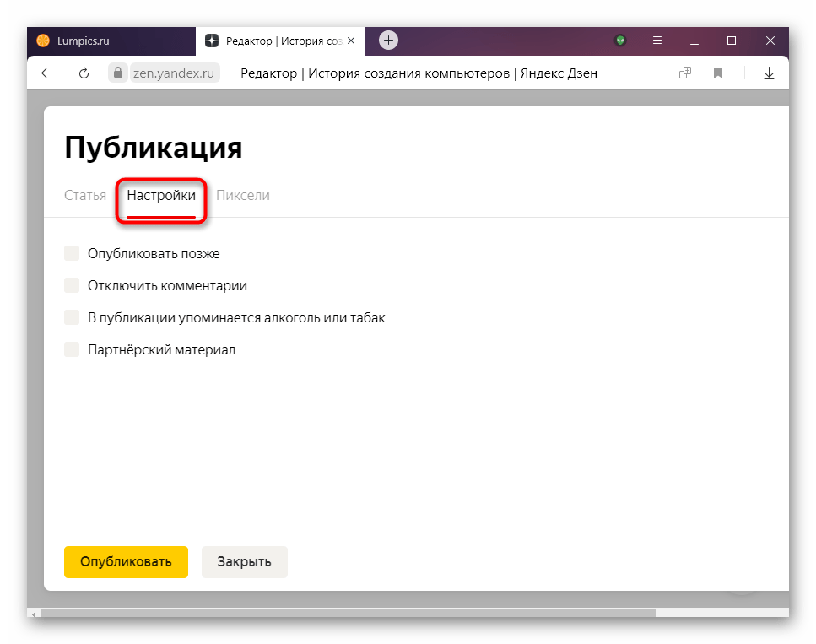
Task: Switch to the Пиксели tab
Action: (x=243, y=195)
